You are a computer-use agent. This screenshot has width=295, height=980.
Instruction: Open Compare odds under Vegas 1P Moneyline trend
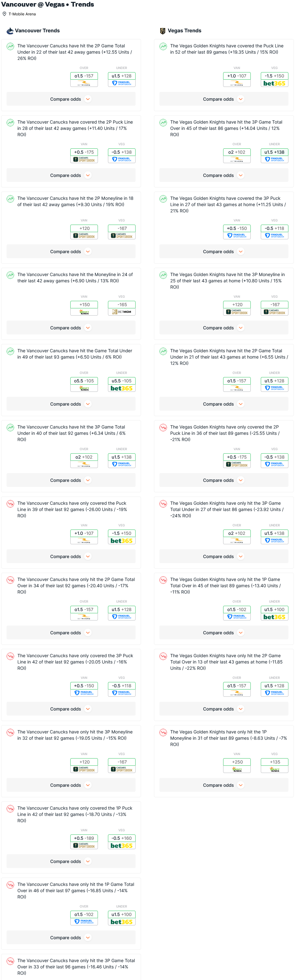(x=223, y=785)
